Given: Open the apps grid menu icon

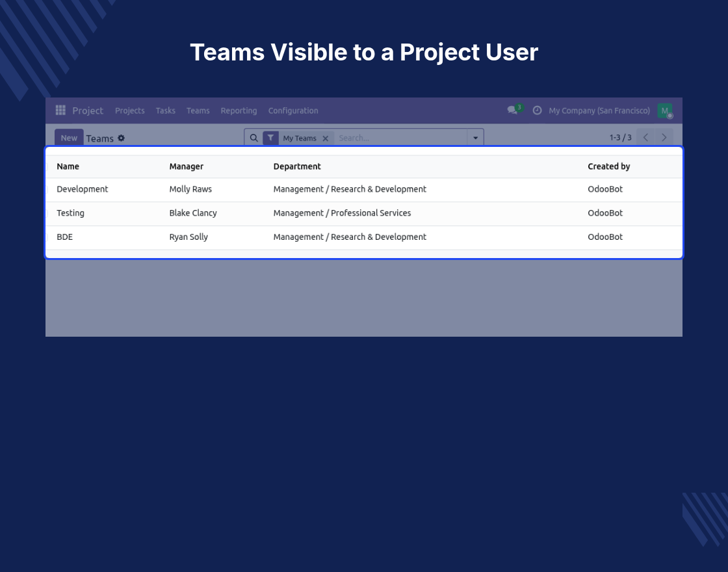Looking at the screenshot, I should [60, 110].
